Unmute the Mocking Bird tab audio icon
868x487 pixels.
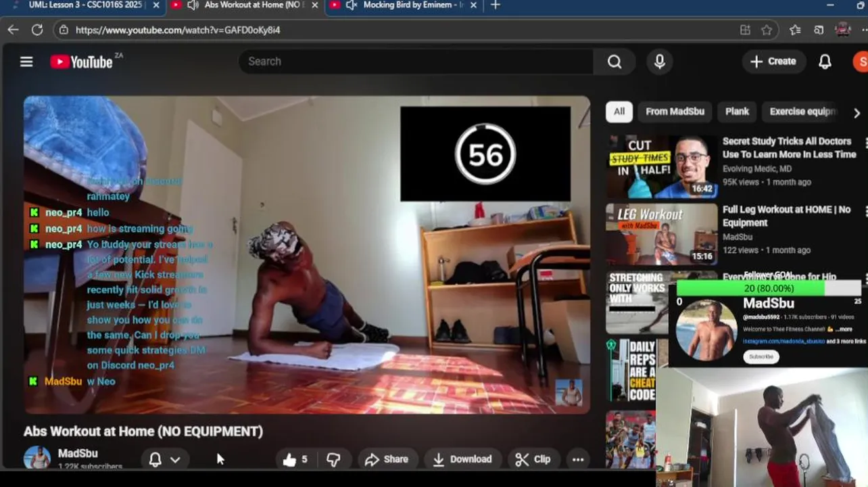(351, 5)
